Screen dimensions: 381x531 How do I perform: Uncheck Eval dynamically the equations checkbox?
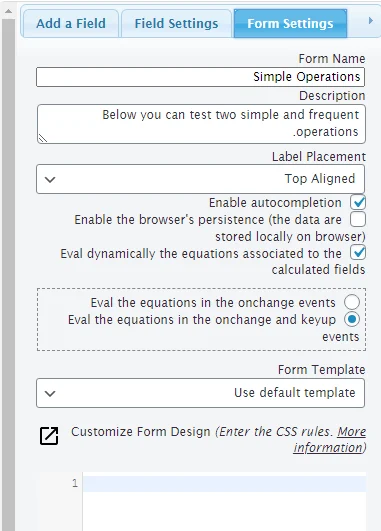point(358,253)
